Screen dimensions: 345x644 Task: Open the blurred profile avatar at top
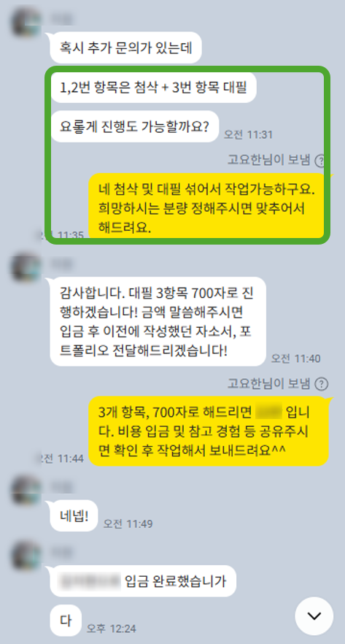pyautogui.click(x=27, y=20)
